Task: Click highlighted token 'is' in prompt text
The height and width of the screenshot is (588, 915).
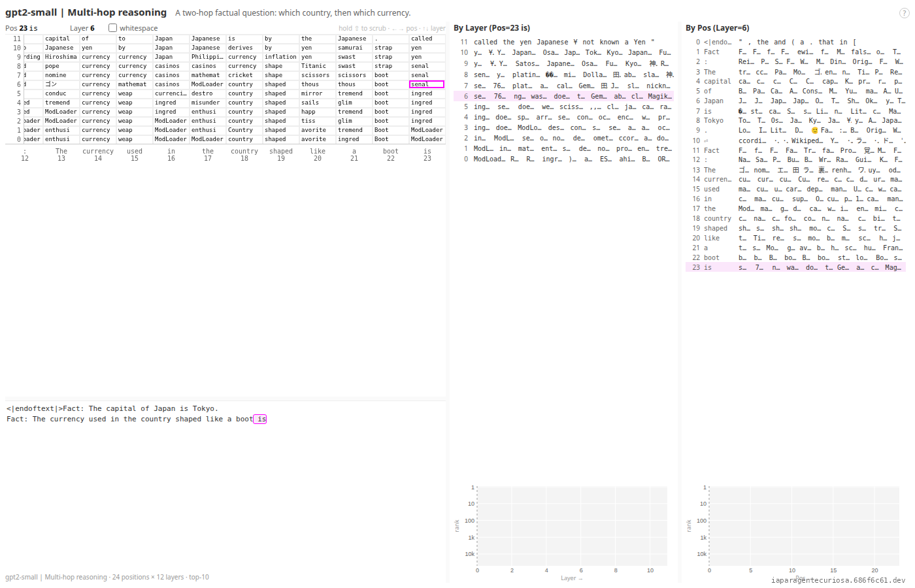Action: [260, 419]
